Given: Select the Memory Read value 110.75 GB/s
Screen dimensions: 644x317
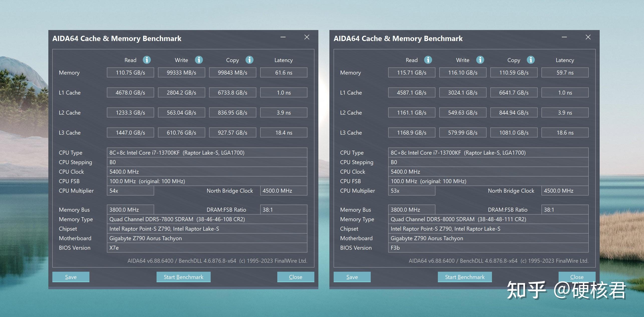Looking at the screenshot, I should click(x=130, y=72).
